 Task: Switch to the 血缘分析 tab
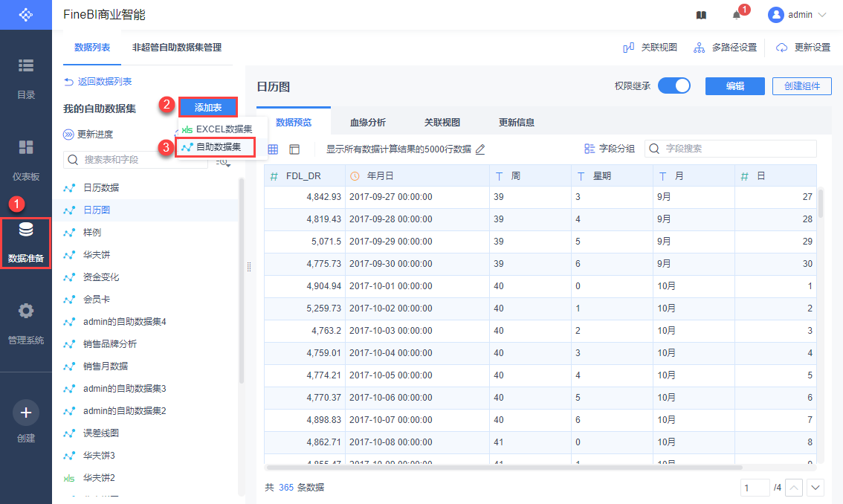click(367, 122)
